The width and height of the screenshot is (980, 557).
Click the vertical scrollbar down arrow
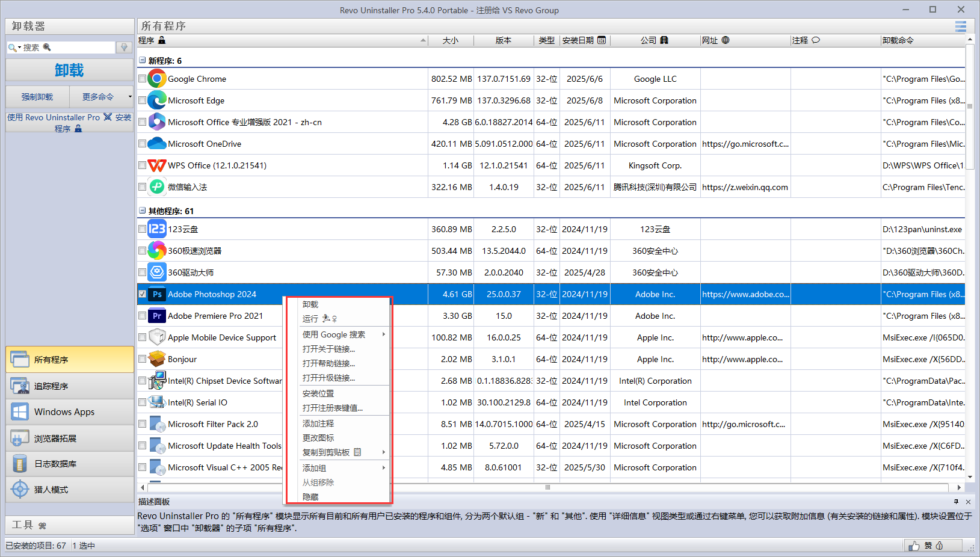coord(970,477)
